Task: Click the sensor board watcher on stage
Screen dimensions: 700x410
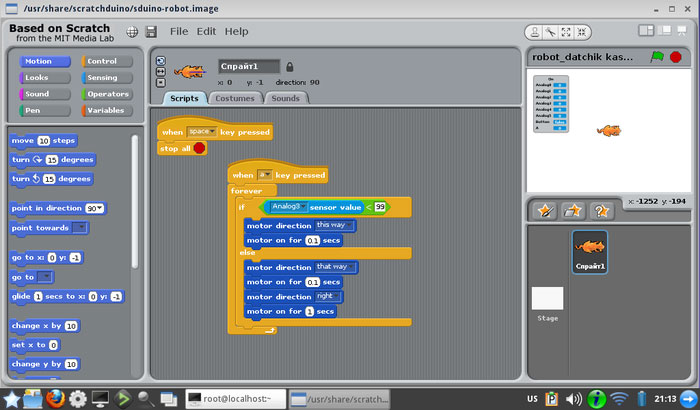Action: click(551, 104)
